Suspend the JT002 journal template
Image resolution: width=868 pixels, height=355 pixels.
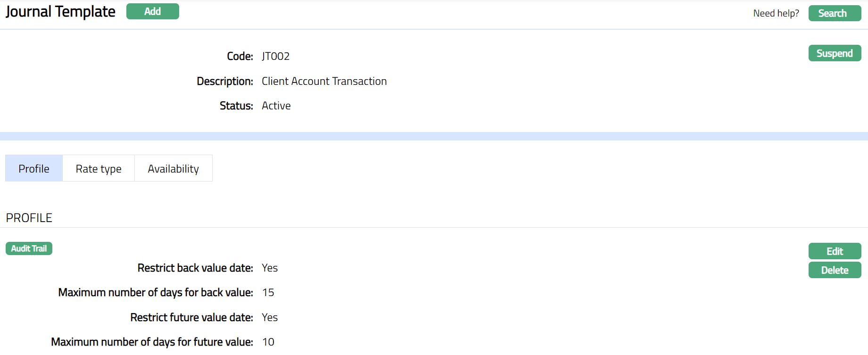point(834,53)
